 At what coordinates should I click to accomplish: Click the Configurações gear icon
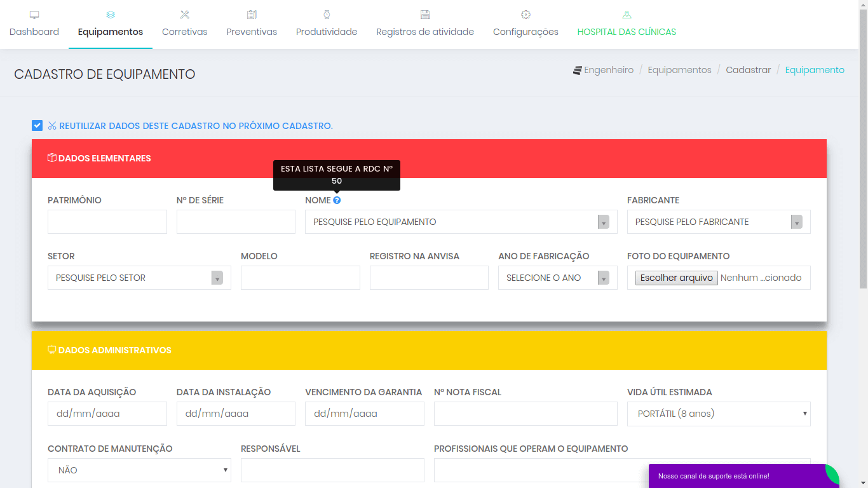[x=526, y=15]
